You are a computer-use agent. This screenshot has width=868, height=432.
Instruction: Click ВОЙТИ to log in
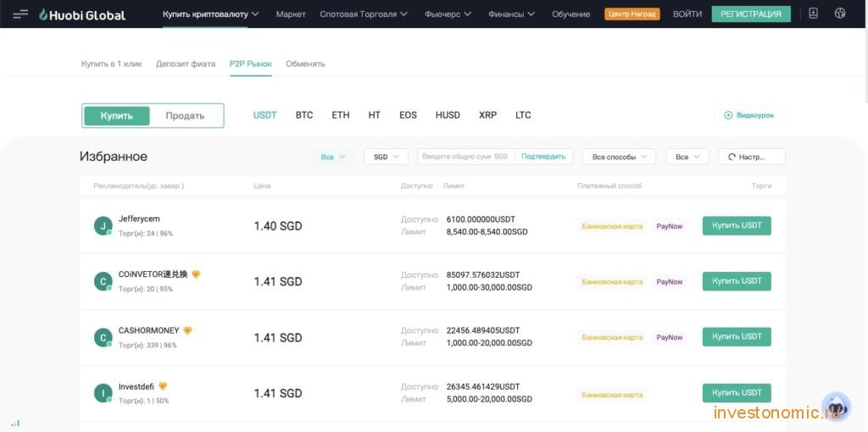(687, 14)
